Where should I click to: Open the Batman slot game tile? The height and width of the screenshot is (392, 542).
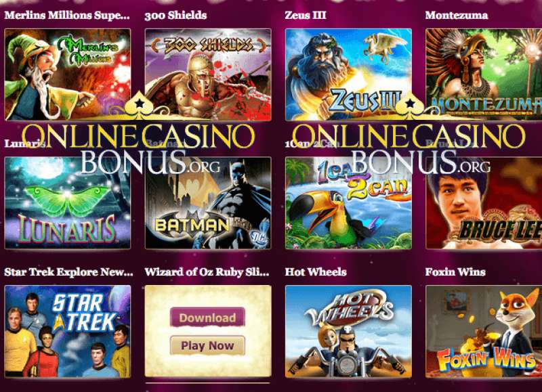tap(208, 203)
